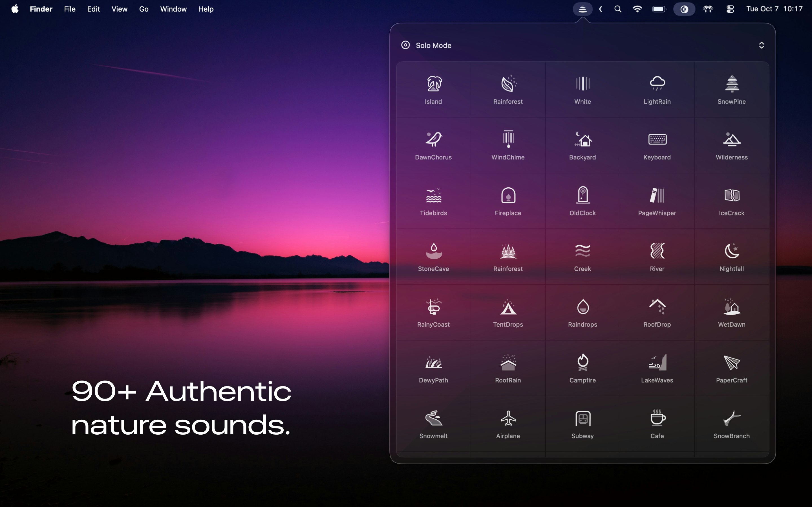
Task: Start the Campfire sound
Action: [x=582, y=362]
